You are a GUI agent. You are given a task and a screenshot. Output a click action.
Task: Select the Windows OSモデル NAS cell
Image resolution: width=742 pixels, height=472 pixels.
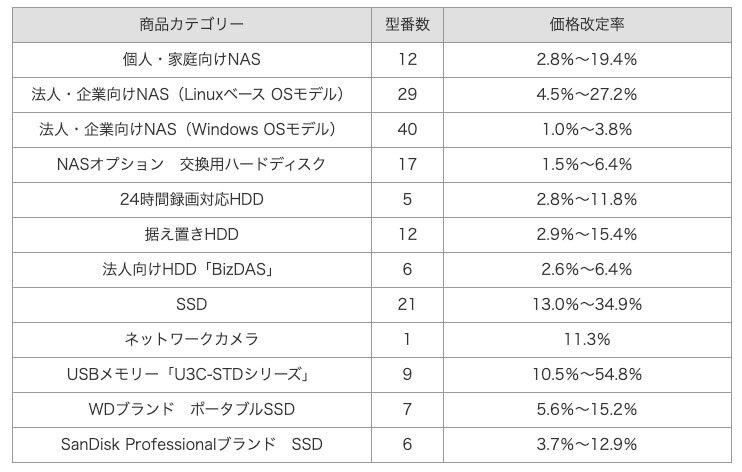(x=190, y=130)
